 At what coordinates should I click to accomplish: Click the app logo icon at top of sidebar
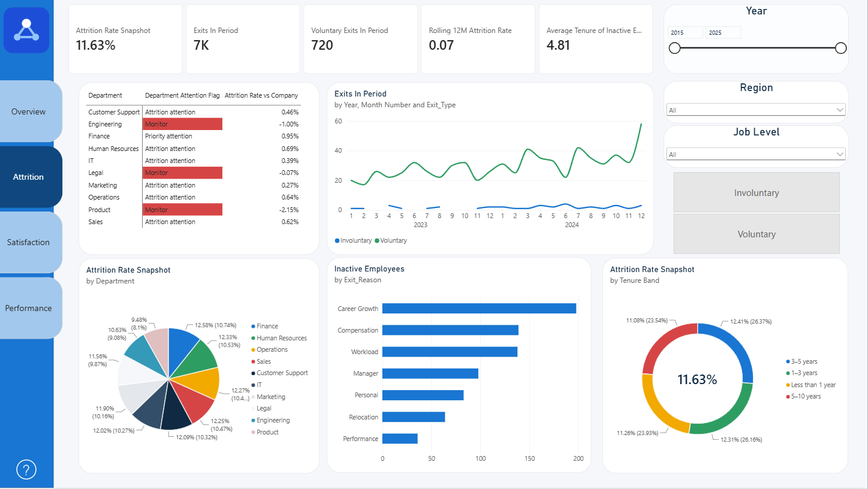(26, 31)
